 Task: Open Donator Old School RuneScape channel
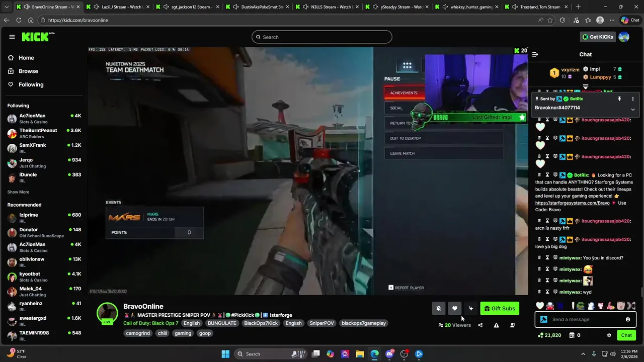point(44,233)
